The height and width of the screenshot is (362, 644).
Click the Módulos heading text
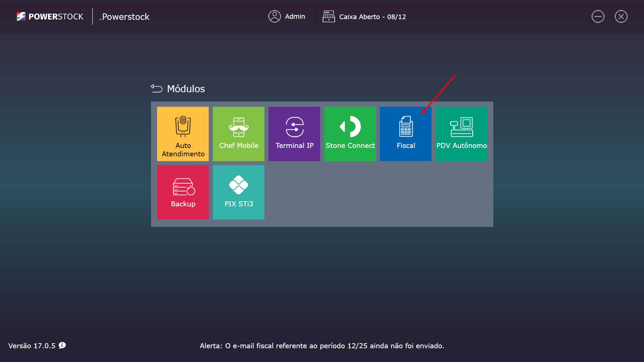186,89
